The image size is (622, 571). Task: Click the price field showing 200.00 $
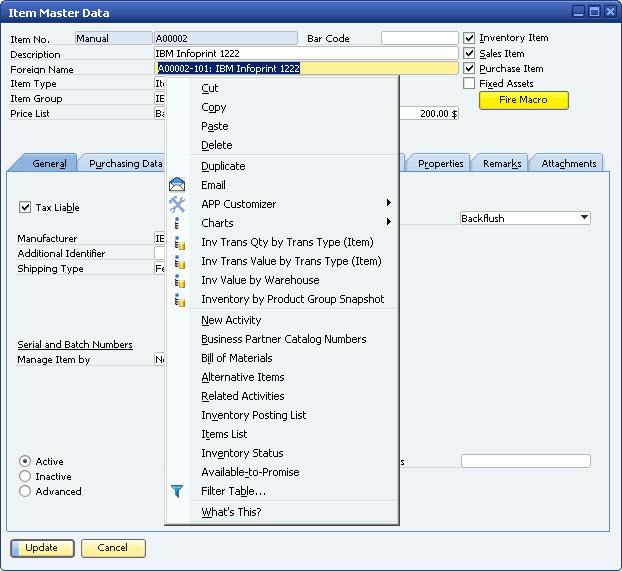pyautogui.click(x=428, y=113)
